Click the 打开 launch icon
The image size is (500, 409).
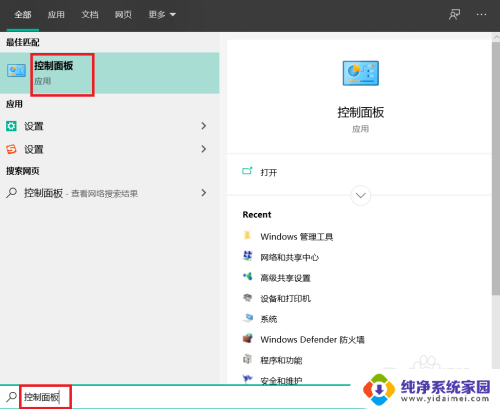(x=247, y=171)
